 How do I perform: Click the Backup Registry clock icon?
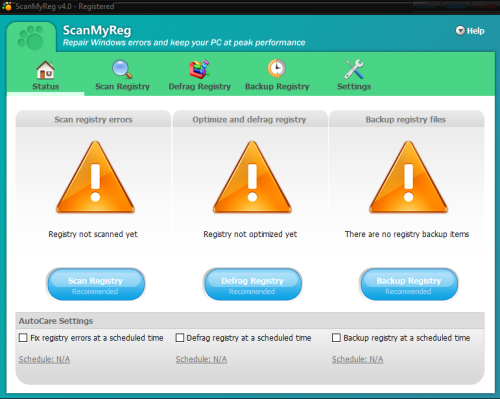point(277,69)
